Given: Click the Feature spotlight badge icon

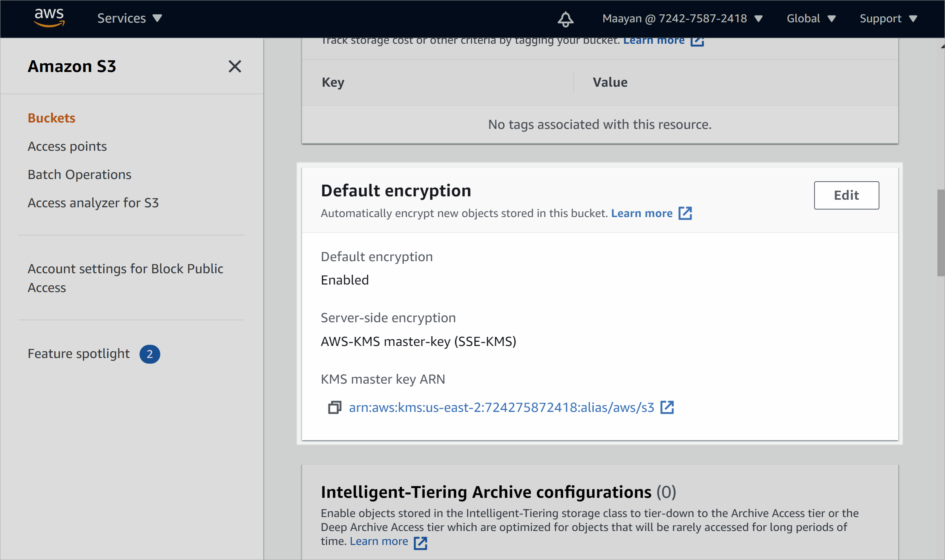Looking at the screenshot, I should point(150,353).
